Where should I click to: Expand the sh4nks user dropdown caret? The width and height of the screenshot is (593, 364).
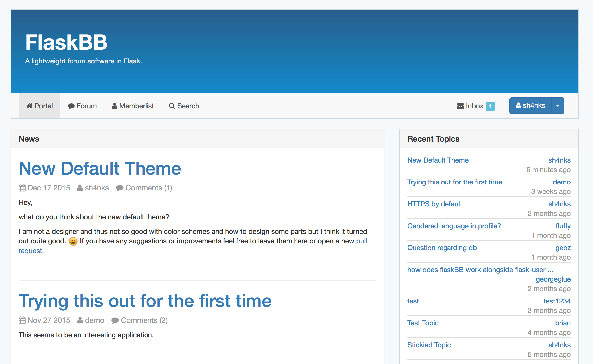pyautogui.click(x=558, y=106)
